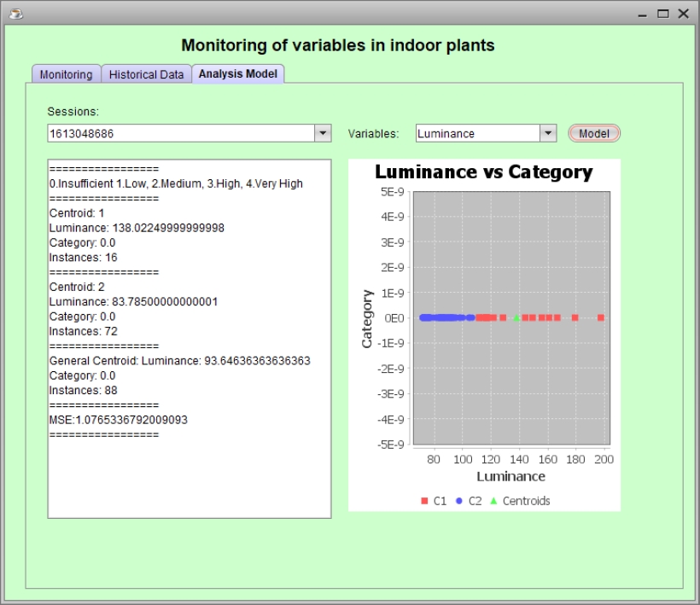Click the green Centroids legend triangle
The height and width of the screenshot is (605, 700).
493,502
